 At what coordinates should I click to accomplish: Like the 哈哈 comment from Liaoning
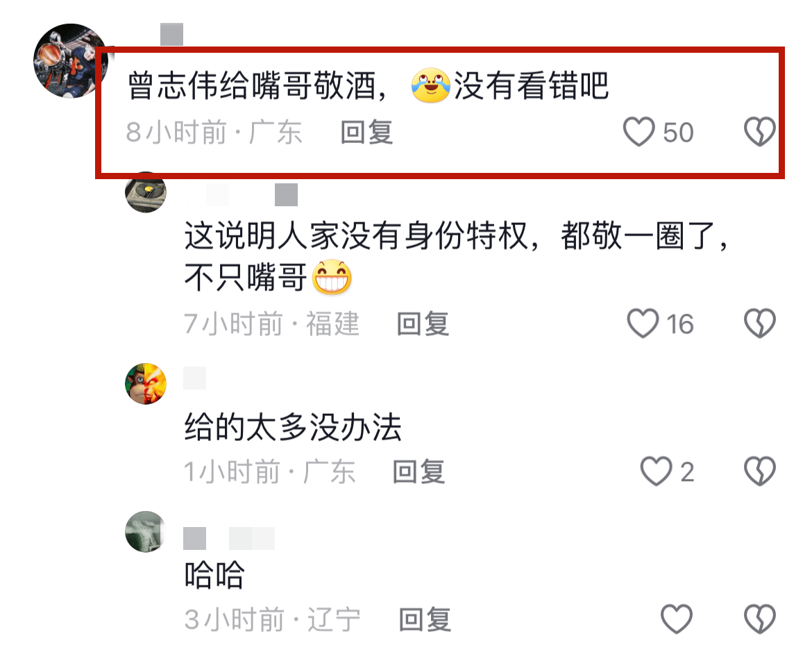click(677, 619)
